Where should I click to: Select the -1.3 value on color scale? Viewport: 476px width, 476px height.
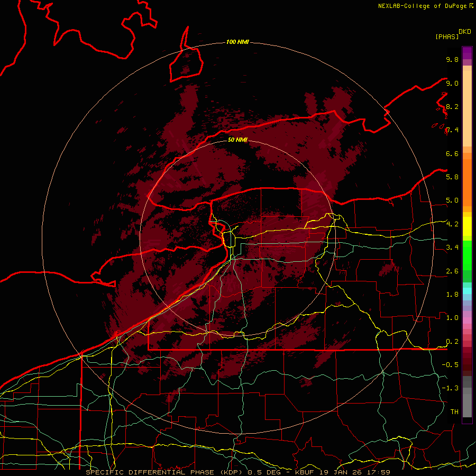point(450,388)
